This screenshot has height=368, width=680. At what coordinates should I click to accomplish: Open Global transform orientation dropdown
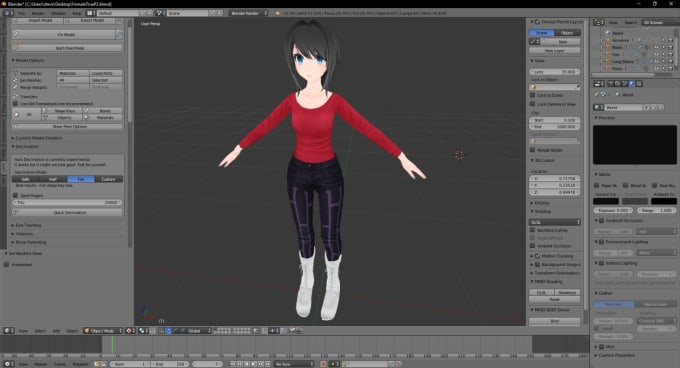pyautogui.click(x=199, y=331)
